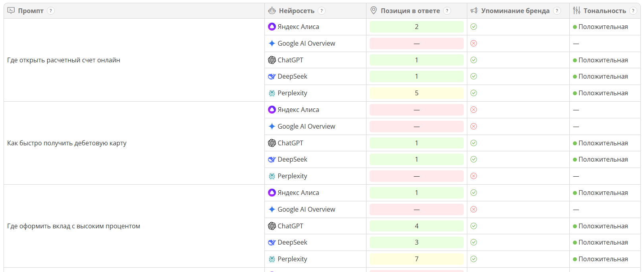The height and width of the screenshot is (272, 644).
Task: Click the megaphone icon in Упоминание бренда header
Action: click(474, 11)
